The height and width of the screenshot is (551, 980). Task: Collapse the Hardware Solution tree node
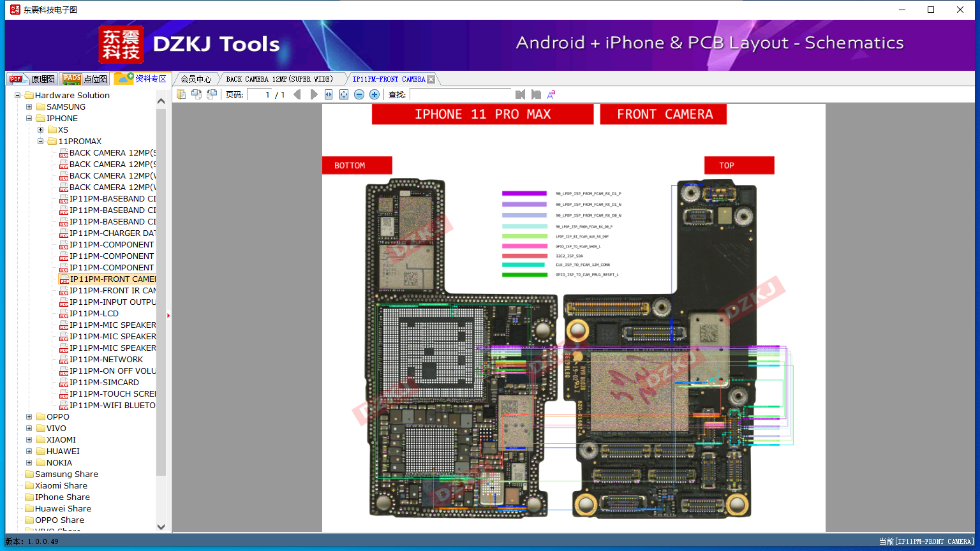[17, 96]
